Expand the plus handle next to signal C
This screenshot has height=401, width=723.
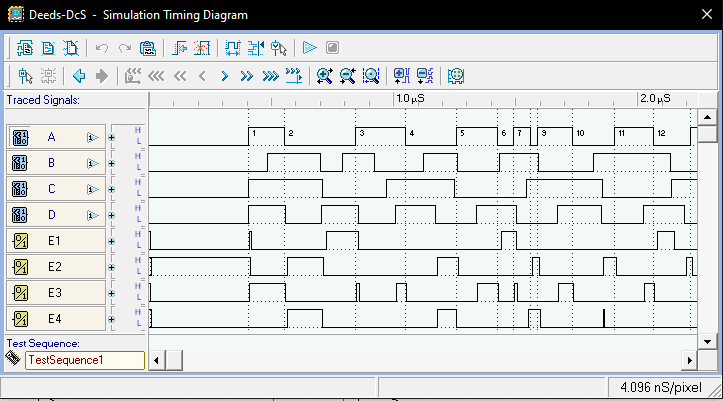[x=112, y=189]
